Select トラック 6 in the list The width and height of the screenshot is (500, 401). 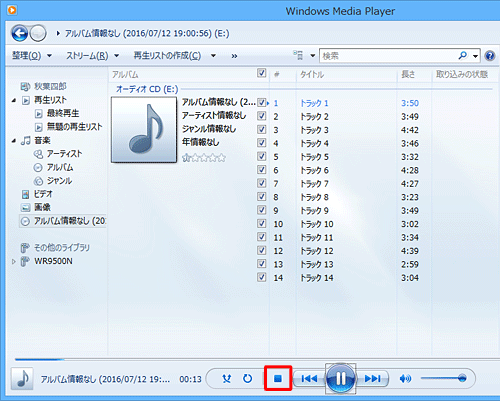(314, 170)
